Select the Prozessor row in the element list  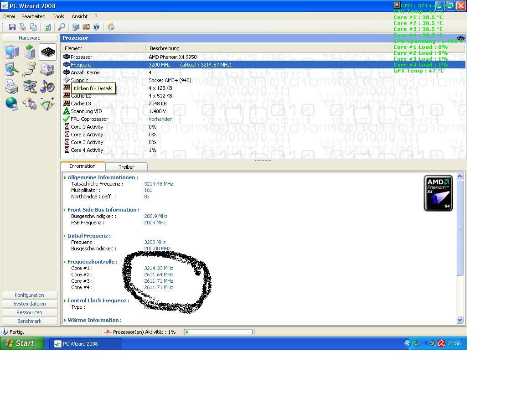point(263,57)
